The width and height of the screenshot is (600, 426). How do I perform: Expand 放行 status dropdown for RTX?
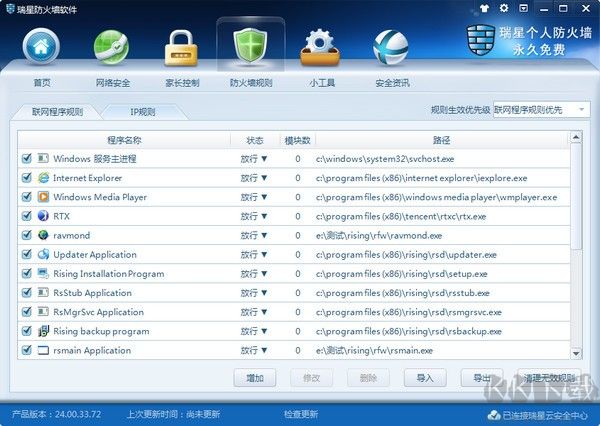pyautogui.click(x=254, y=216)
